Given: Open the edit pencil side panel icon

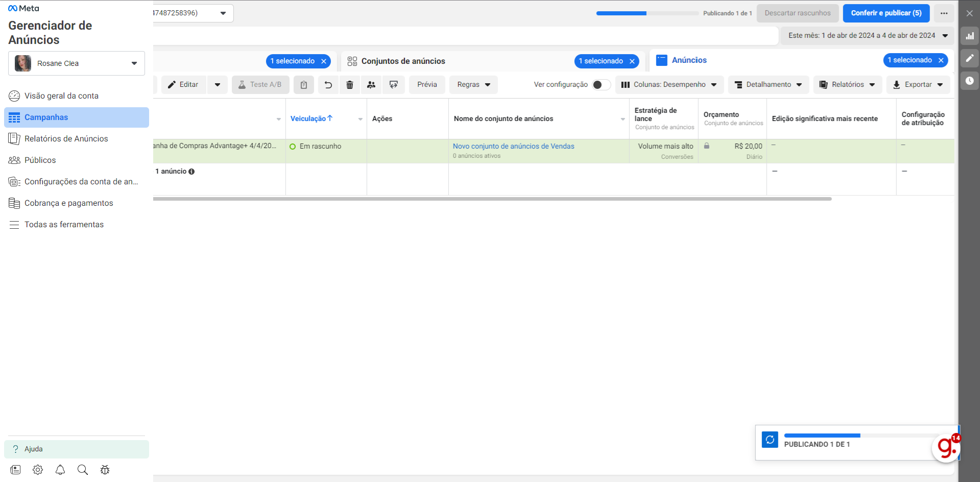Looking at the screenshot, I should 969,58.
